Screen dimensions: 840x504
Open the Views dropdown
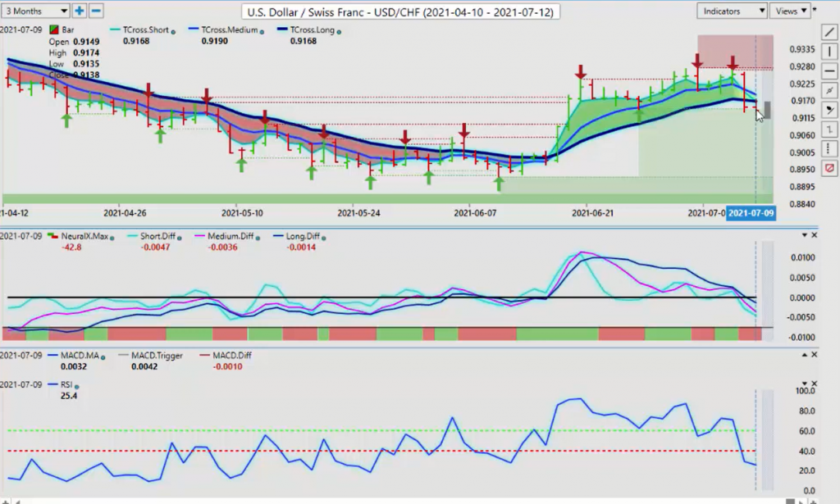tap(791, 11)
